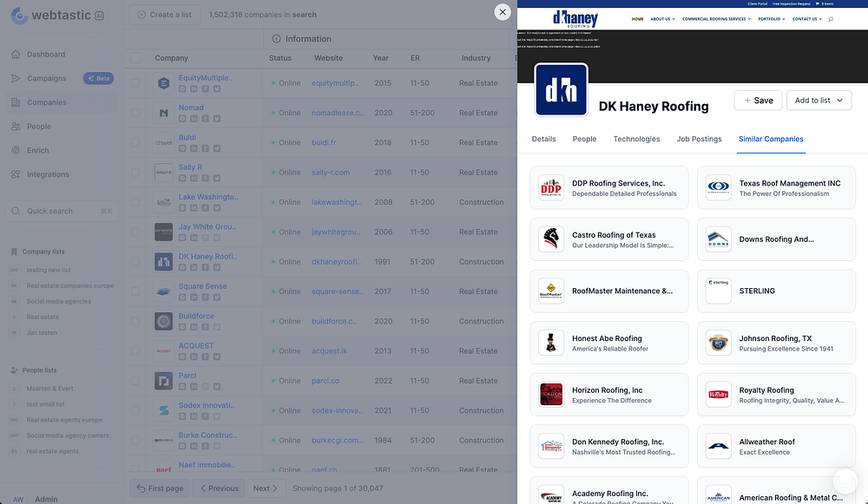Click the Castro Roofing of Texas logo
The width and height of the screenshot is (868, 504).
click(551, 239)
